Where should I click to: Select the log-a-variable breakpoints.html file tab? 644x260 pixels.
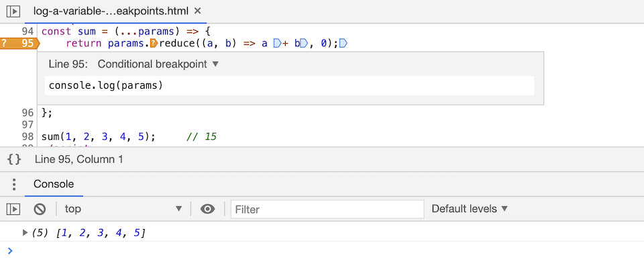point(111,11)
